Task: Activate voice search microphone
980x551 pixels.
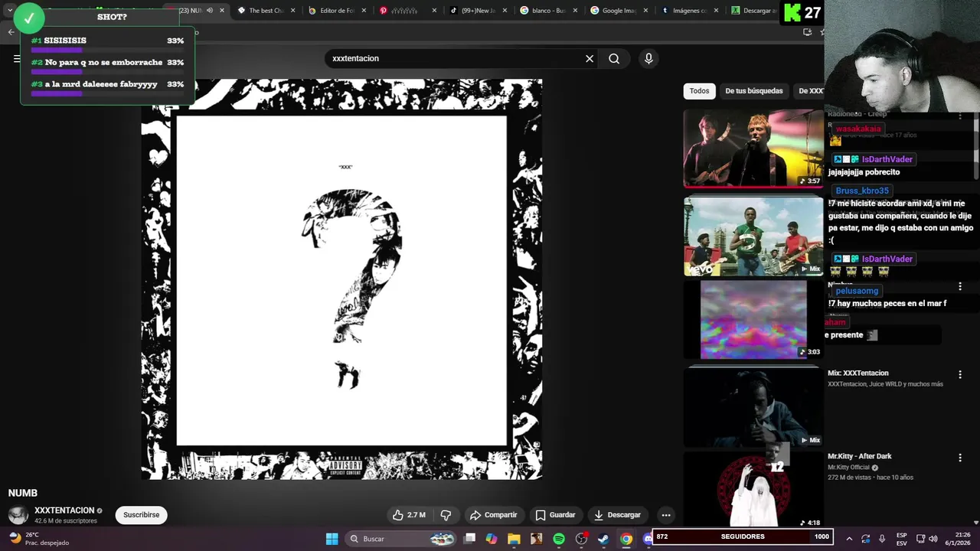Action: 648,59
